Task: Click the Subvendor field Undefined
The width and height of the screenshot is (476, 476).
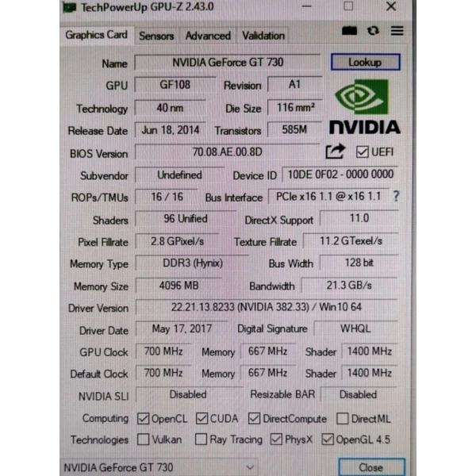Action: point(179,175)
